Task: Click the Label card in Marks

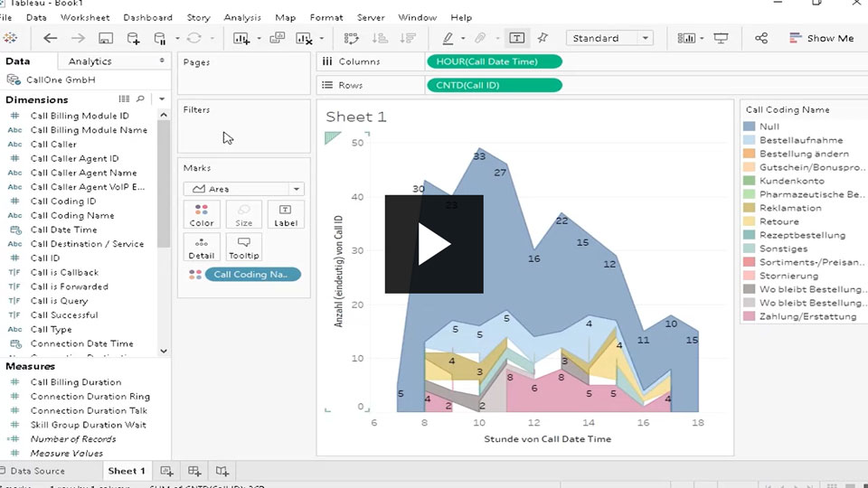Action: click(286, 215)
